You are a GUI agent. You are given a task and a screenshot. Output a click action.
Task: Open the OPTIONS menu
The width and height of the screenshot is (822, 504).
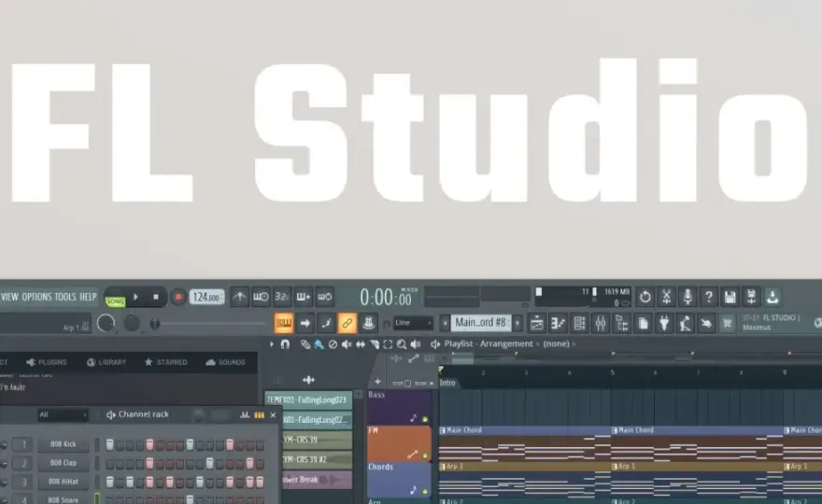(36, 297)
